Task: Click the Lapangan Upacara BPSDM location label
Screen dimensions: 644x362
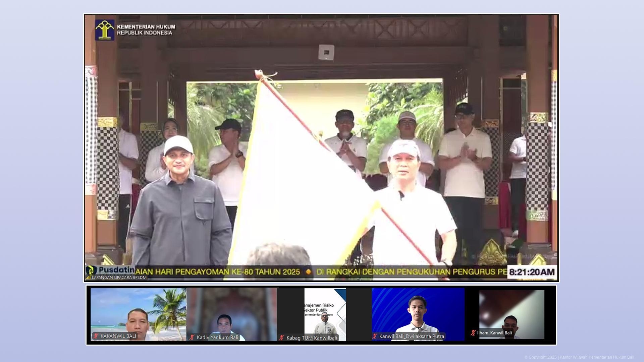Action: click(119, 278)
